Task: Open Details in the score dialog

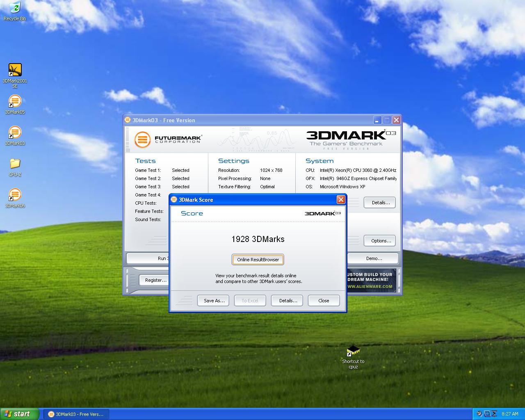Action: point(288,301)
